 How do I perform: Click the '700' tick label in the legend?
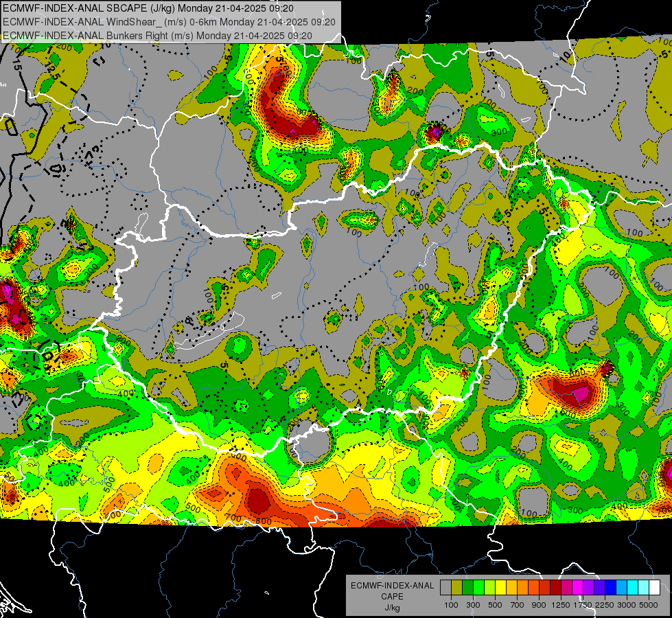pos(518,605)
